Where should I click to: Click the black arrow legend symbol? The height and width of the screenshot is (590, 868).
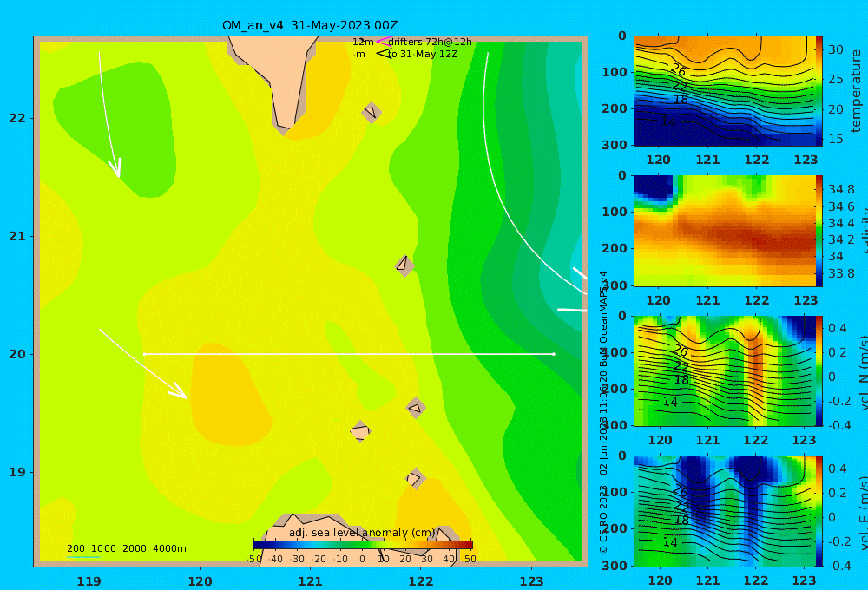[x=384, y=54]
